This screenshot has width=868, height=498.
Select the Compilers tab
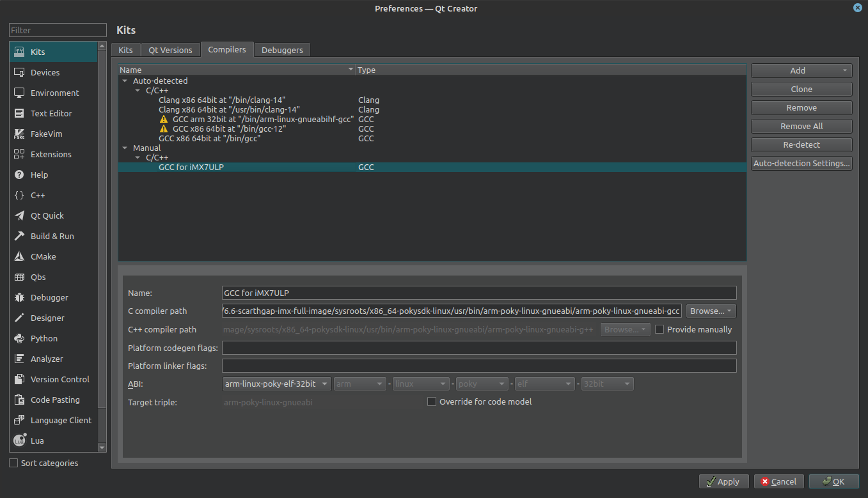point(227,49)
